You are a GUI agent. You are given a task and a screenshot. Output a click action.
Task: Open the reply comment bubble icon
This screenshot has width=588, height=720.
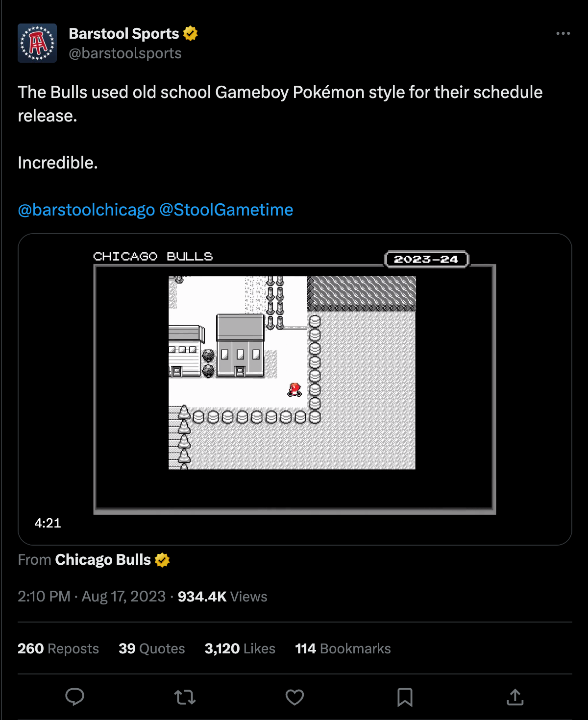click(x=75, y=696)
